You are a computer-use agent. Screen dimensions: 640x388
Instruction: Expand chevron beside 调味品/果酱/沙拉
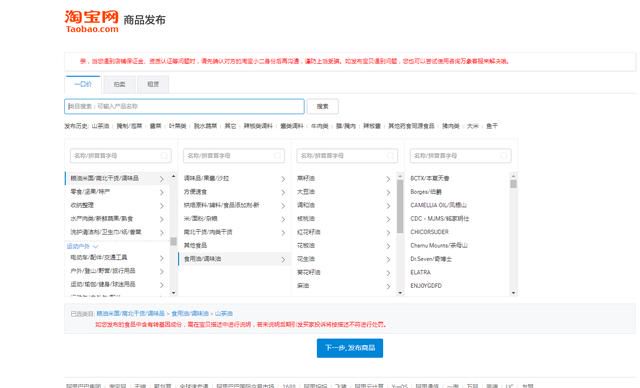click(x=283, y=179)
